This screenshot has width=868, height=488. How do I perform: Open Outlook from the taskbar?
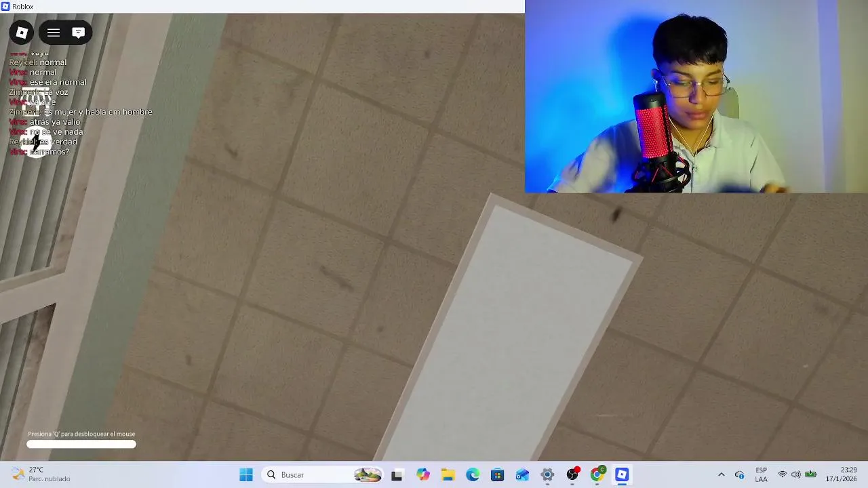point(522,475)
